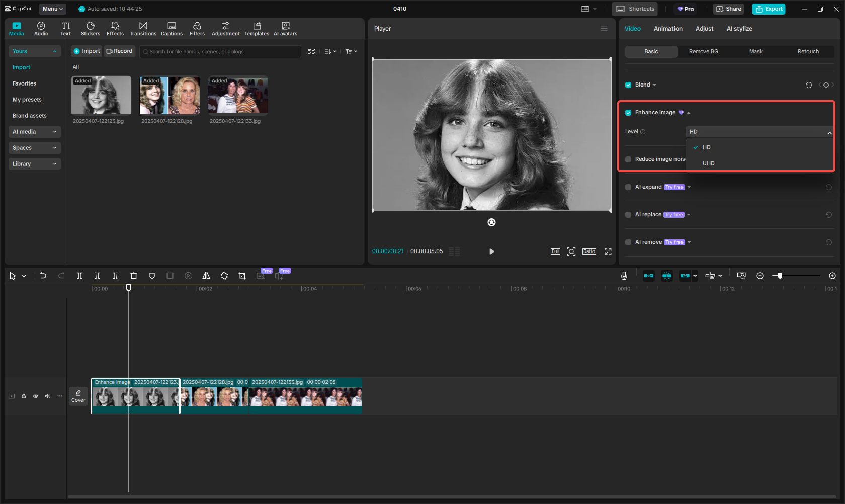Switch to the Remove BG tab
Viewport: 845px width, 504px height.
[703, 52]
